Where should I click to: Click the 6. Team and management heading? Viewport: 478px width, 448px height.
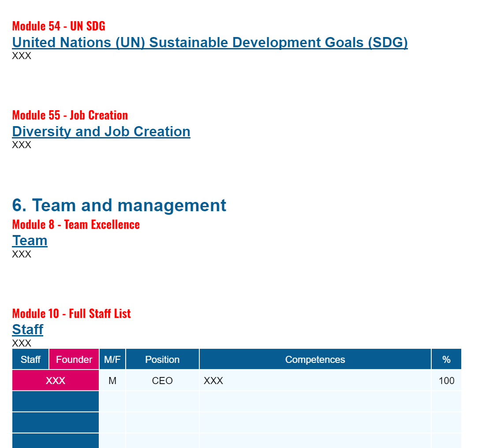119,205
